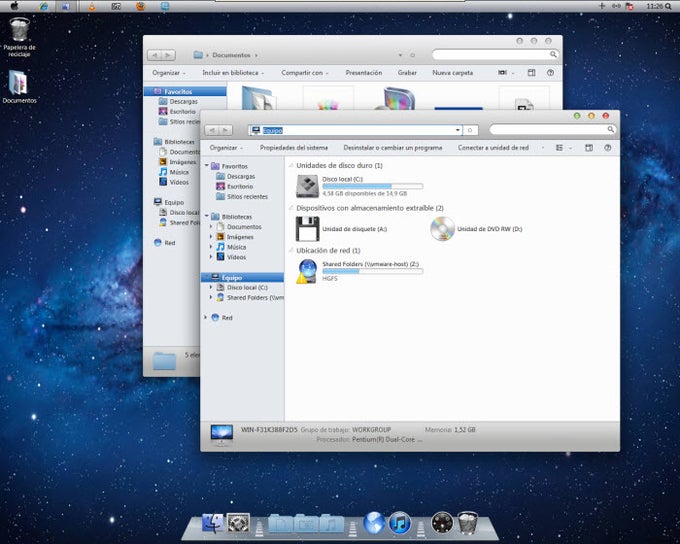The height and width of the screenshot is (544, 680).
Task: Click refresh button beside Equipo address bar
Action: [x=470, y=130]
